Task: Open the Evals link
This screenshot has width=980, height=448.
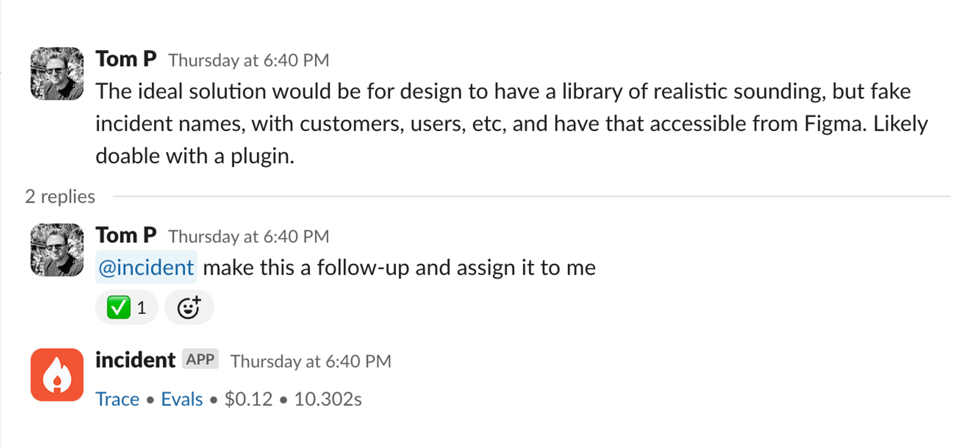Action: click(x=182, y=399)
